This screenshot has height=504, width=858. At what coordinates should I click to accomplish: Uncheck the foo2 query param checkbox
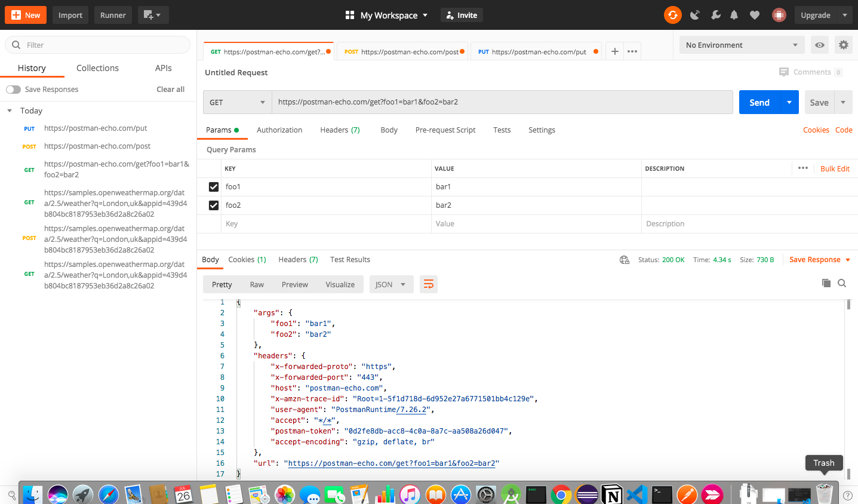pos(214,205)
